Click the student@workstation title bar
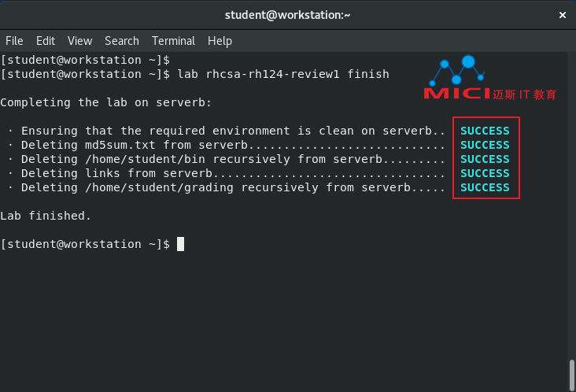Screen dimensions: 576x392 point(288,15)
